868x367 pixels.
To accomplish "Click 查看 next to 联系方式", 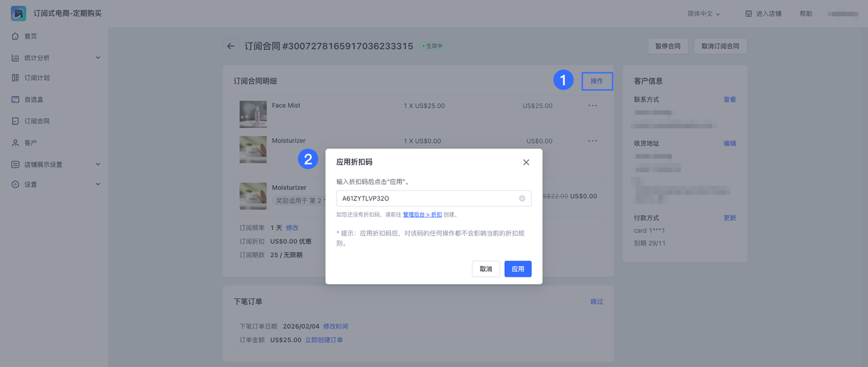I will (730, 99).
